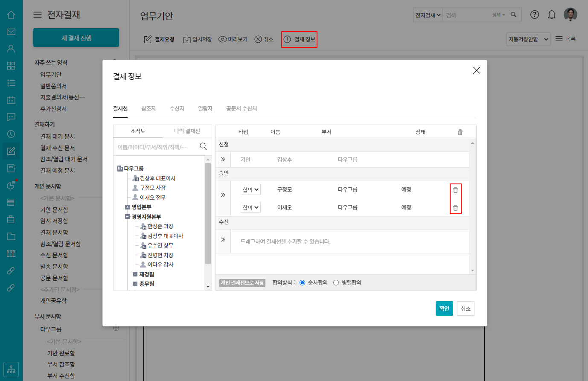Click the home icon in left sidebar

11,15
